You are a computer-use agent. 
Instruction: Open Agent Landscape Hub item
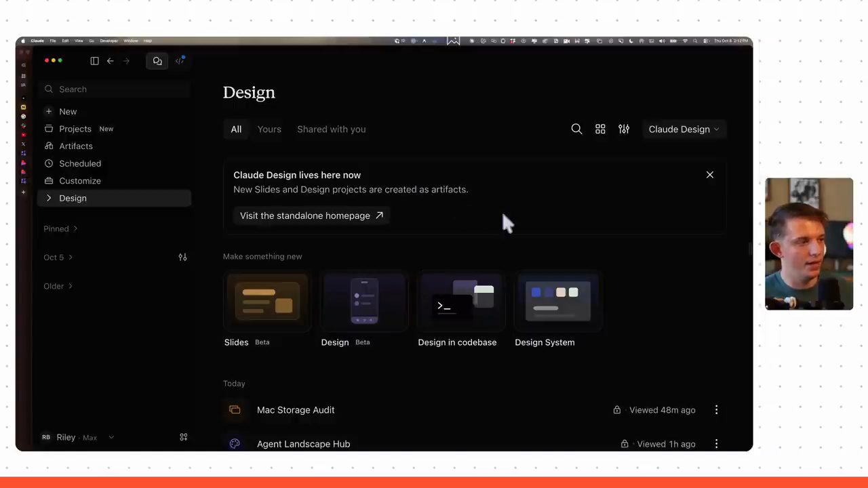click(x=303, y=444)
